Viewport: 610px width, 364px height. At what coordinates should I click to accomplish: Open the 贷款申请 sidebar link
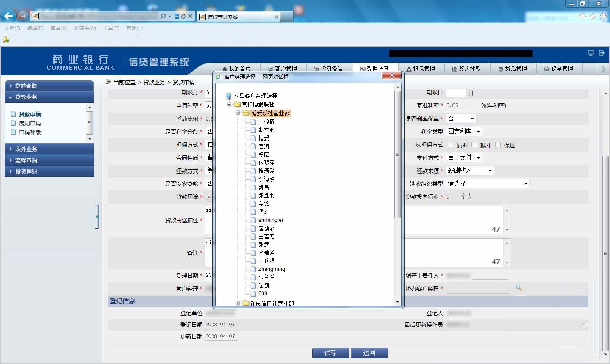coord(30,114)
